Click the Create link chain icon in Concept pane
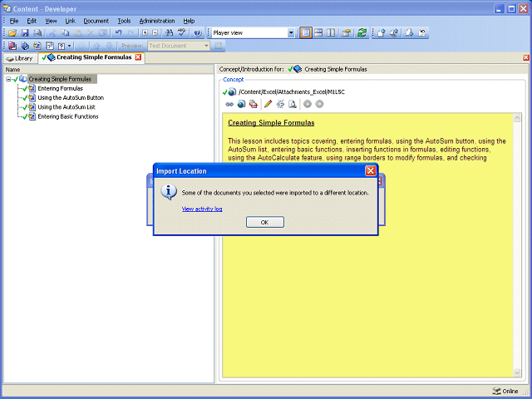 (229, 104)
